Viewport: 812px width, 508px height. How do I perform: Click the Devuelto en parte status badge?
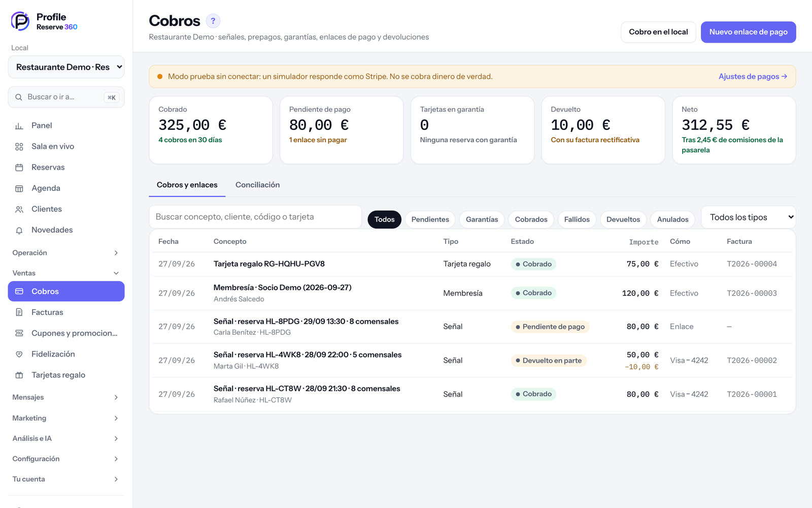(x=548, y=361)
